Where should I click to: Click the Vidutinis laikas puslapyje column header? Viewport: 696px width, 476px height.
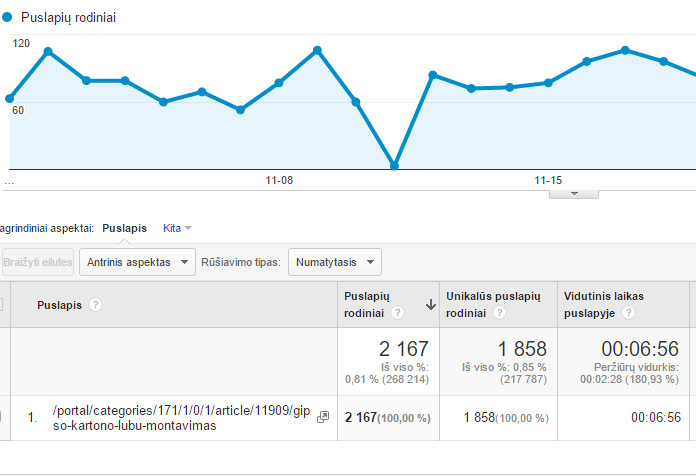click(604, 305)
